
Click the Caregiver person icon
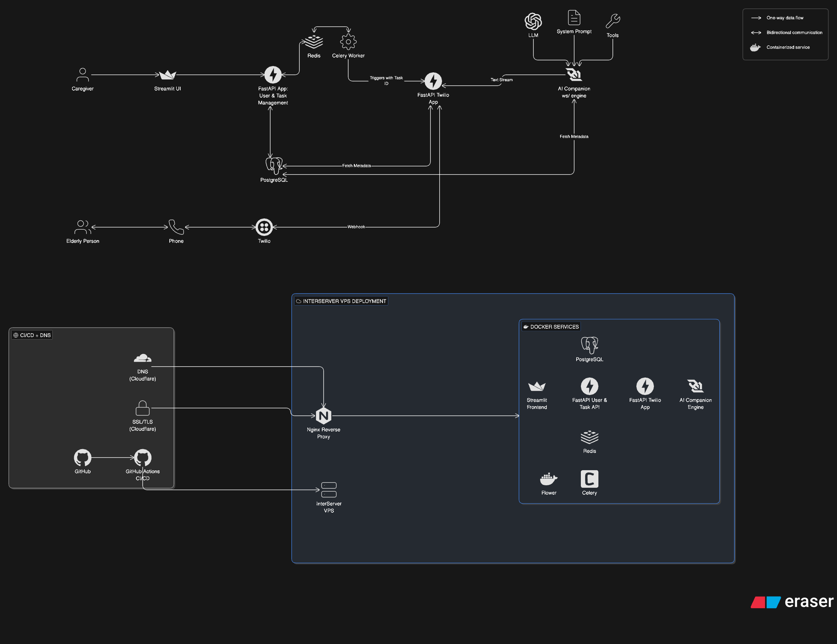[82, 75]
